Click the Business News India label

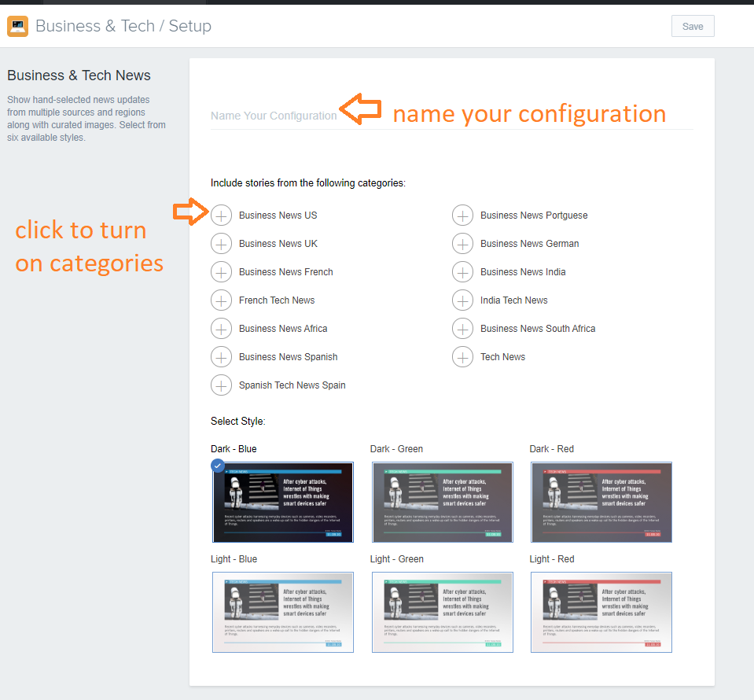[523, 272]
